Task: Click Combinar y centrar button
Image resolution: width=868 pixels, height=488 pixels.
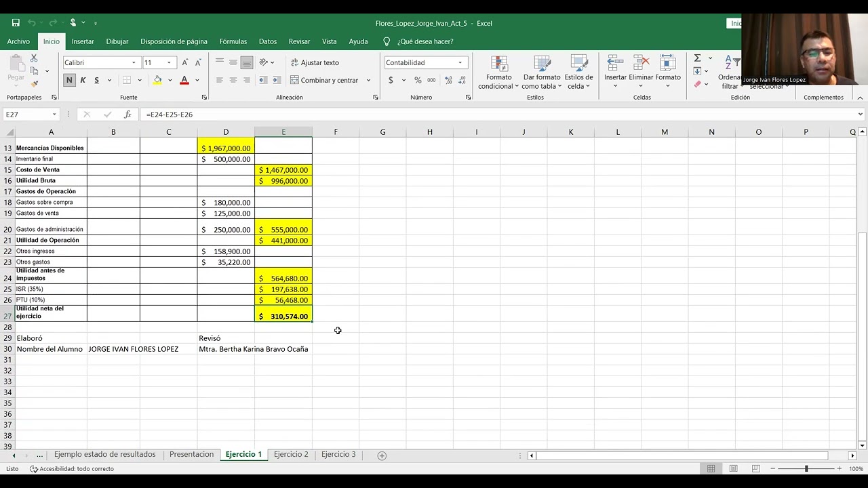Action: (325, 80)
